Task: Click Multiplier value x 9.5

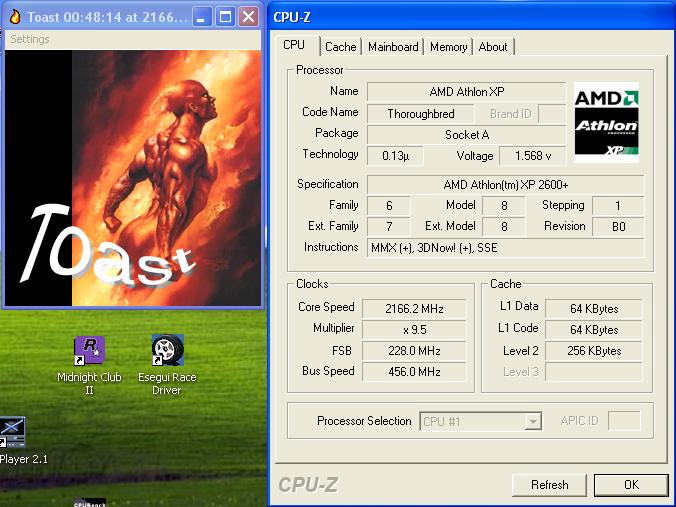Action: point(414,330)
